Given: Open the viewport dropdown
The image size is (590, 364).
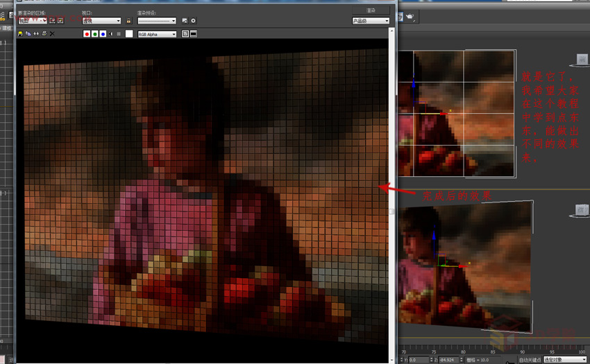Looking at the screenshot, I should (101, 21).
